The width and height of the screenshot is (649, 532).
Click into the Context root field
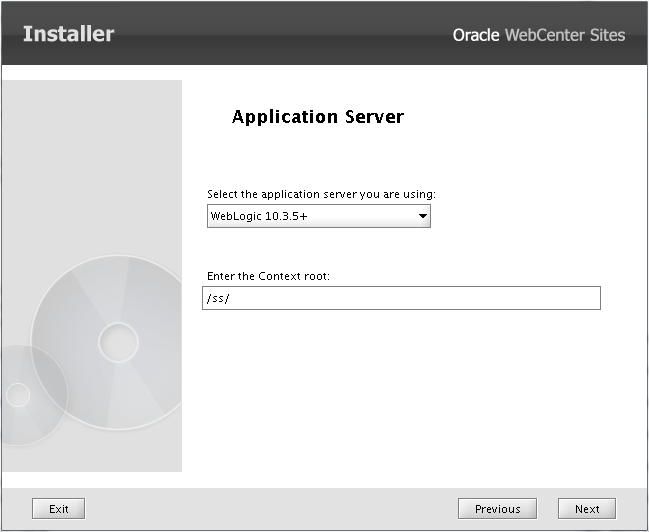point(401,298)
